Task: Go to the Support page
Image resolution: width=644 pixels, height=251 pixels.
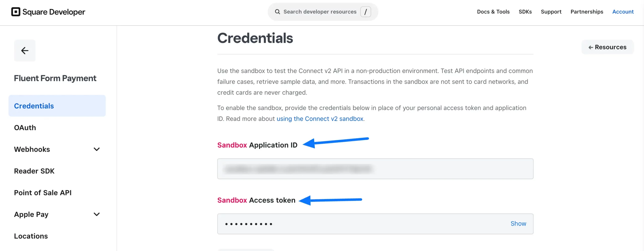Action: point(551,12)
